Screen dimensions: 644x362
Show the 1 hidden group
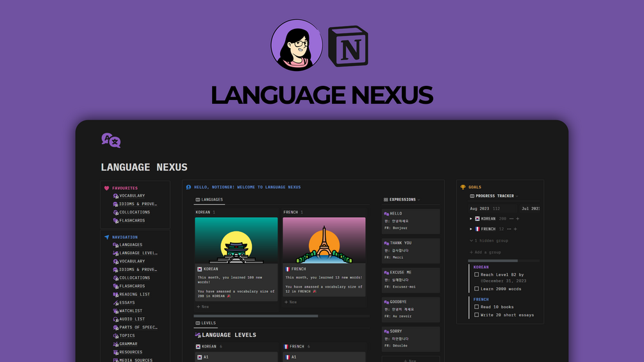click(489, 241)
